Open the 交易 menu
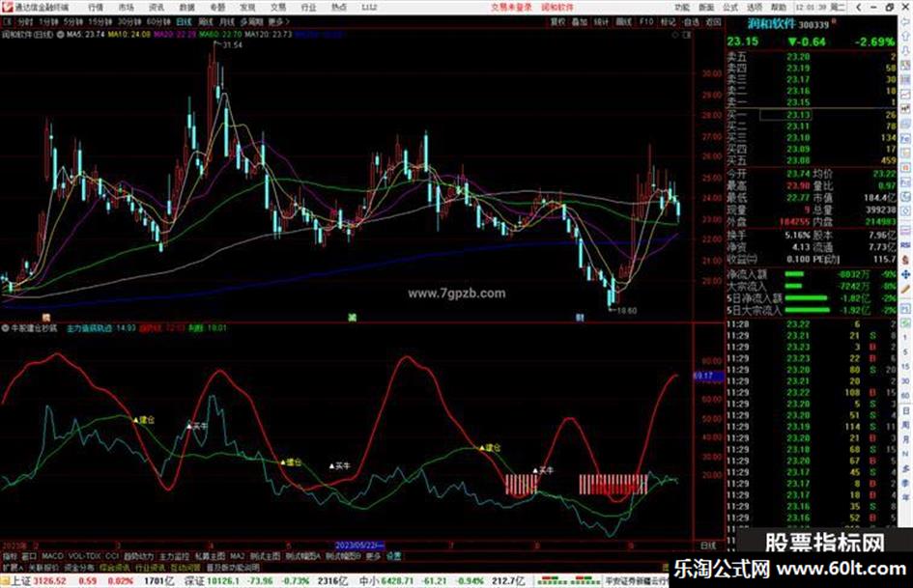 [x=278, y=7]
